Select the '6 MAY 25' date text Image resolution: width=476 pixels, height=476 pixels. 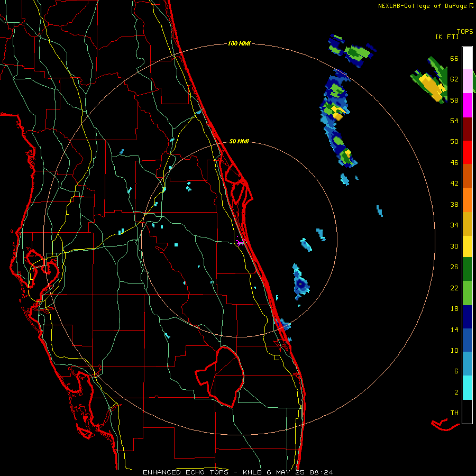click(x=287, y=472)
